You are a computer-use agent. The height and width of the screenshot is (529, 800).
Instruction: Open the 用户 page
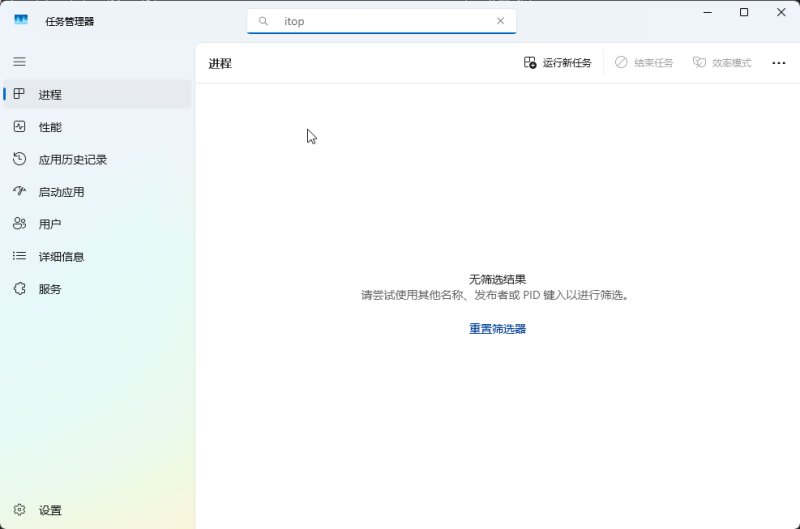[97, 224]
